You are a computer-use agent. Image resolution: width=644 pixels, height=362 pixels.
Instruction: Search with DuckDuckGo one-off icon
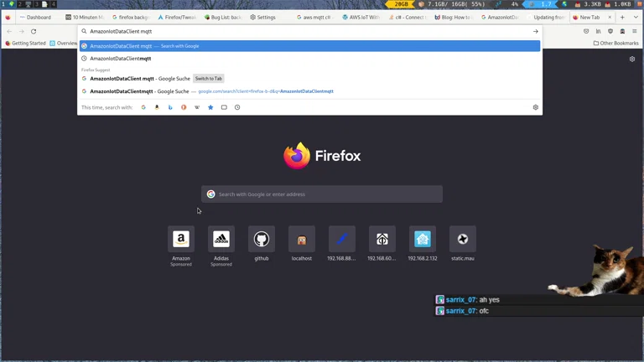(x=184, y=107)
